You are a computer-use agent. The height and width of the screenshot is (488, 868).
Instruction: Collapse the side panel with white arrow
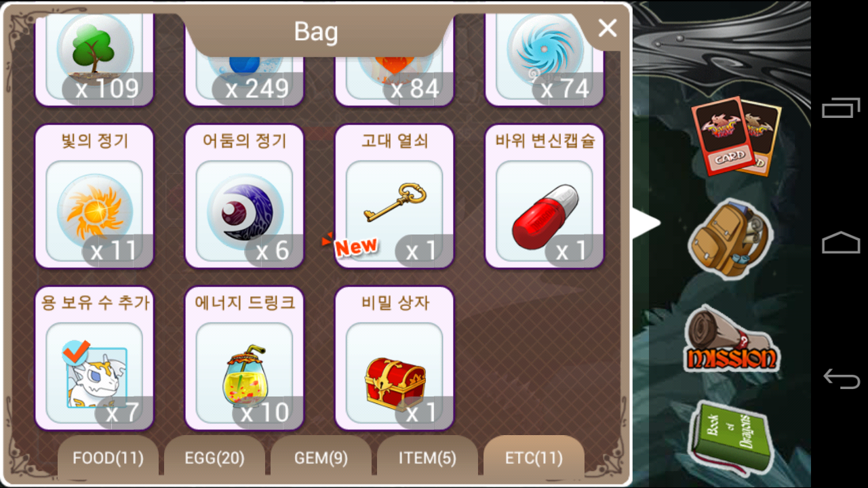(x=646, y=224)
